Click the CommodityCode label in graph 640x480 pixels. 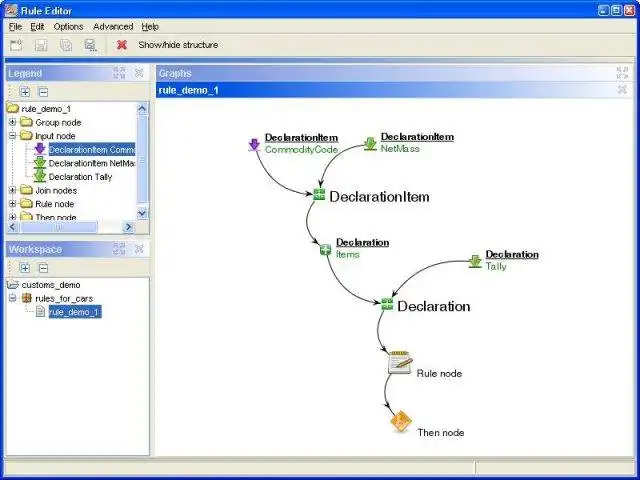[x=301, y=150]
